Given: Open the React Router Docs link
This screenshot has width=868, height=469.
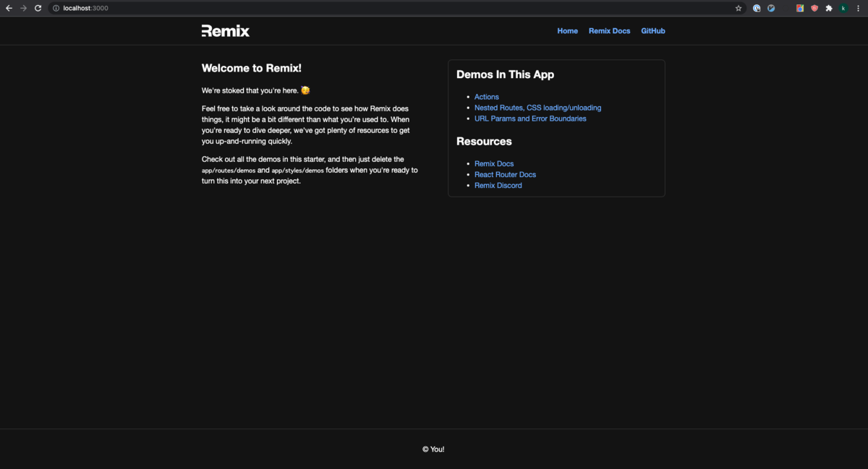Looking at the screenshot, I should coord(505,175).
